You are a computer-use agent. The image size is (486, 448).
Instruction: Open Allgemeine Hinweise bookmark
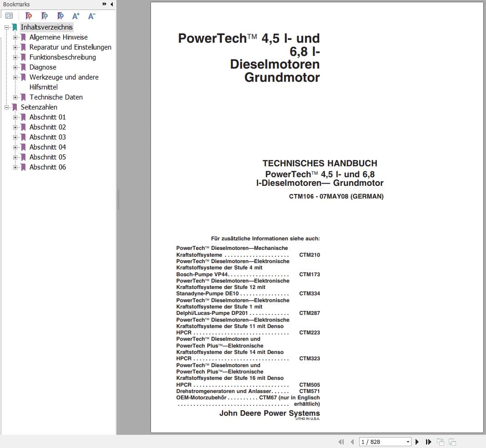(58, 37)
